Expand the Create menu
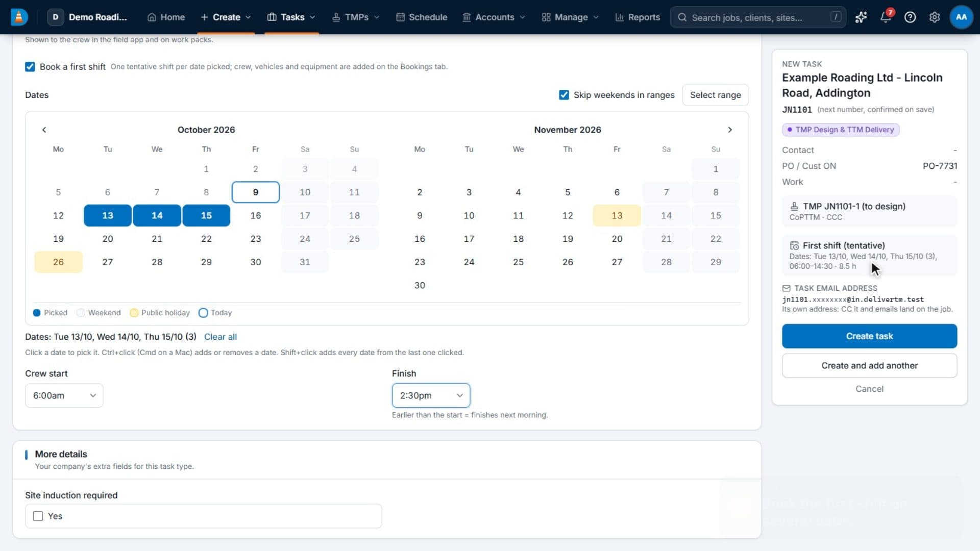The width and height of the screenshot is (980, 551). pyautogui.click(x=226, y=17)
